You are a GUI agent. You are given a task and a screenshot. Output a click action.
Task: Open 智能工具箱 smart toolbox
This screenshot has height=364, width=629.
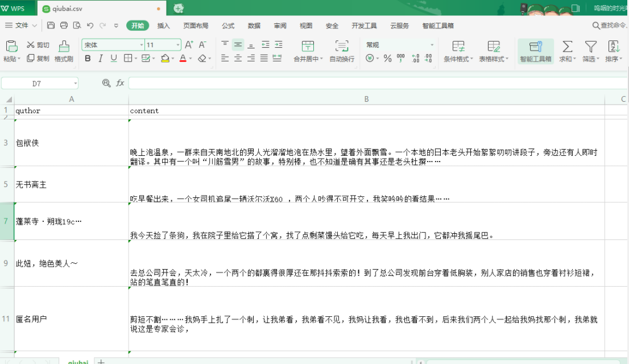[x=536, y=51]
